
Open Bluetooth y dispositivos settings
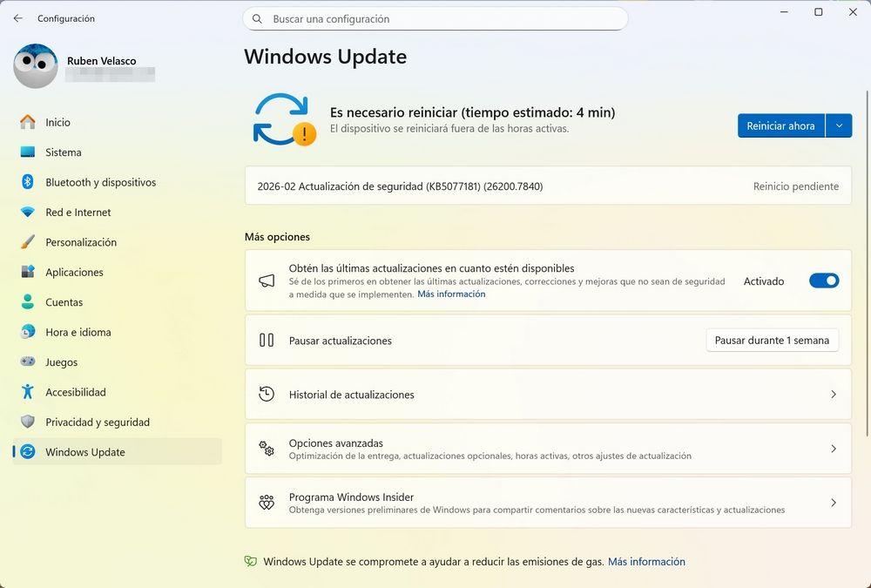pyautogui.click(x=100, y=182)
